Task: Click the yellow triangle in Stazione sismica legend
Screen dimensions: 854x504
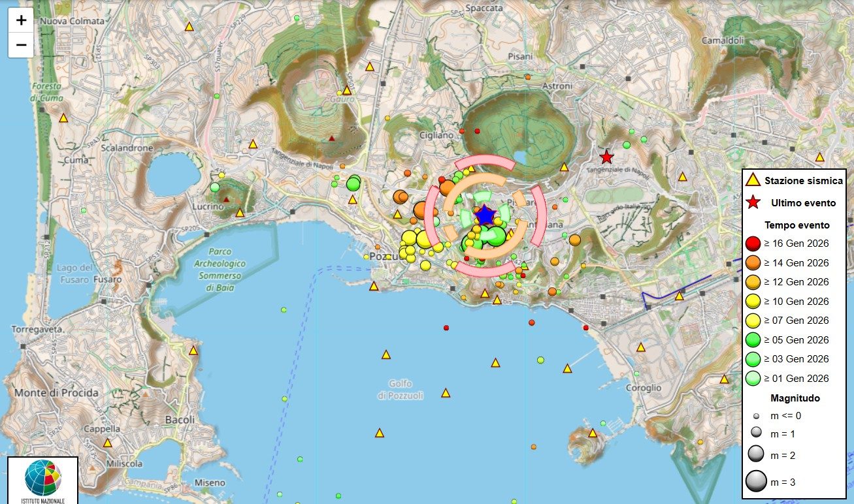Action: point(753,180)
